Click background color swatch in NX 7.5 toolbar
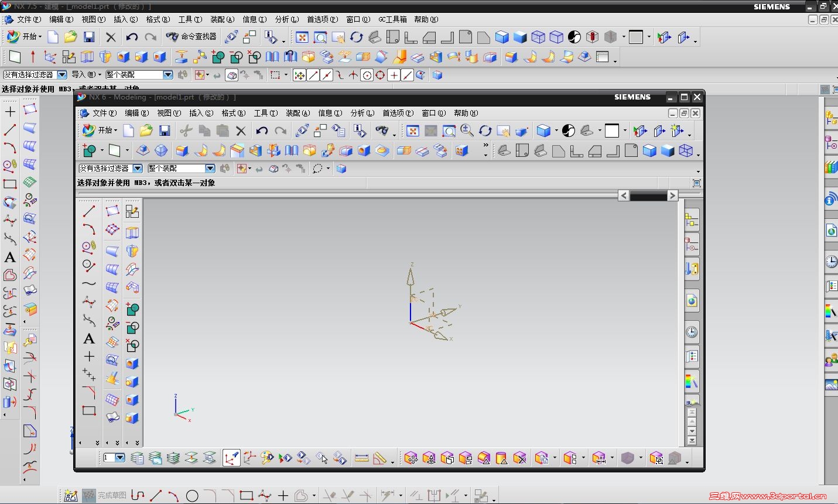 pyautogui.click(x=636, y=37)
